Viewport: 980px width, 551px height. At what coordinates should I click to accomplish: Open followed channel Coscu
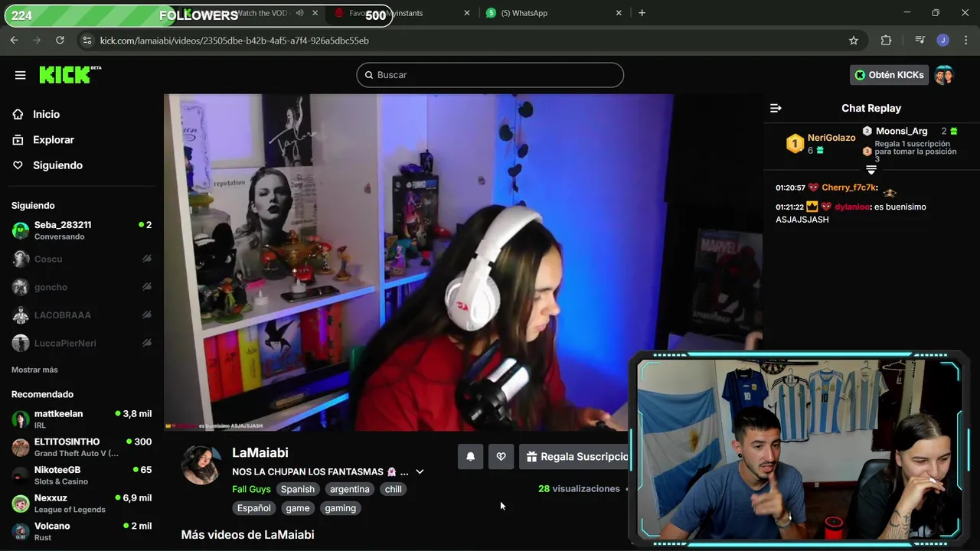[81, 259]
